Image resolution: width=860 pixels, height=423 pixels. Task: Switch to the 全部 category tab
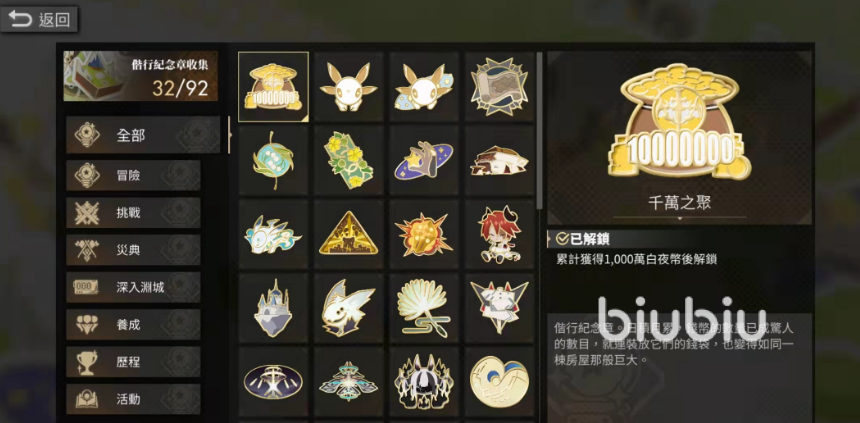[x=143, y=135]
